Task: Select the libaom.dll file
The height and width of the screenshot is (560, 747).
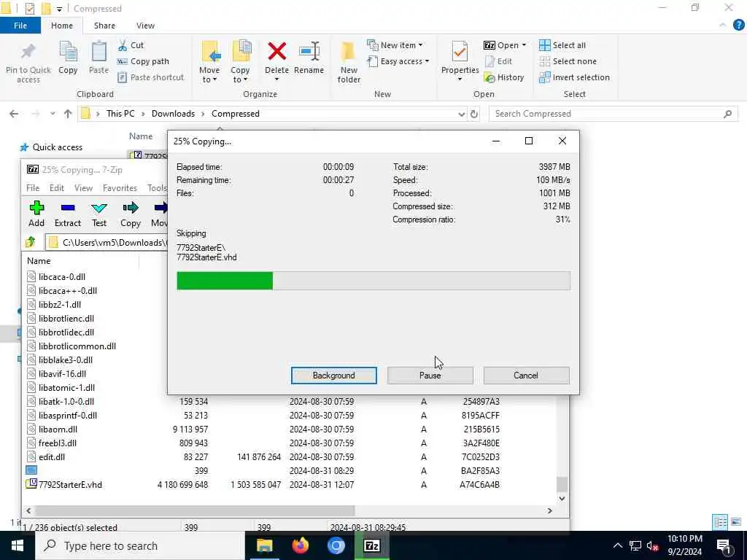Action: click(58, 429)
